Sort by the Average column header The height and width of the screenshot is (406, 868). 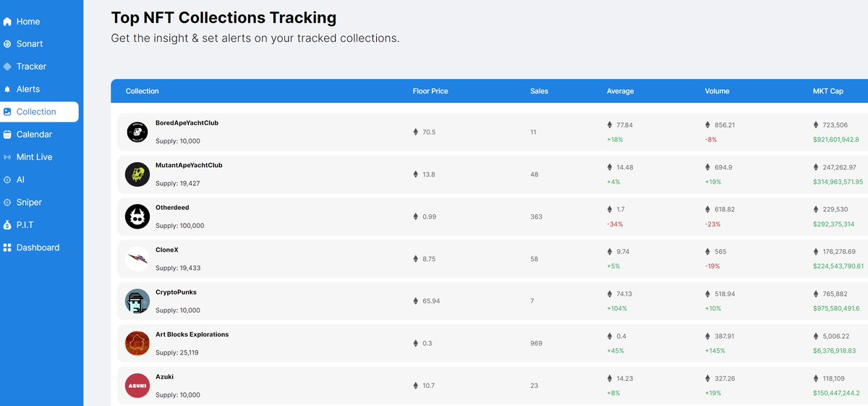620,91
